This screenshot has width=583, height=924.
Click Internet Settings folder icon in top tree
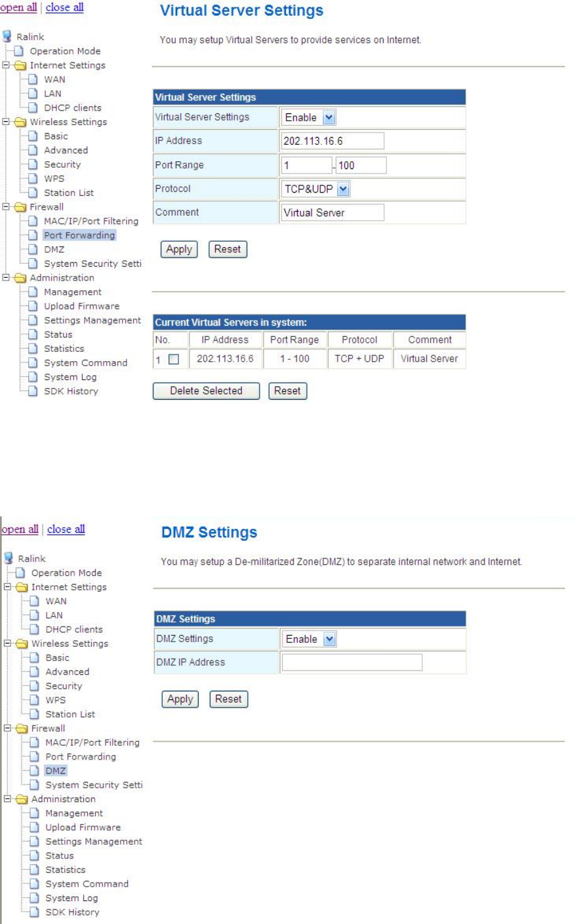click(20, 66)
